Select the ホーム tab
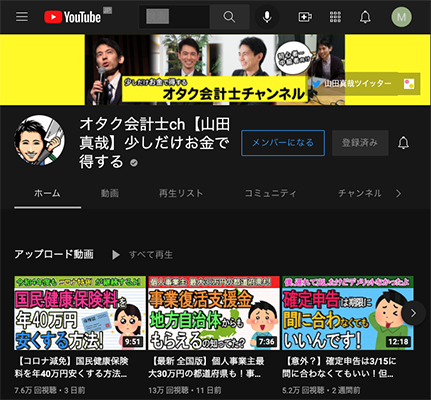 [47, 193]
